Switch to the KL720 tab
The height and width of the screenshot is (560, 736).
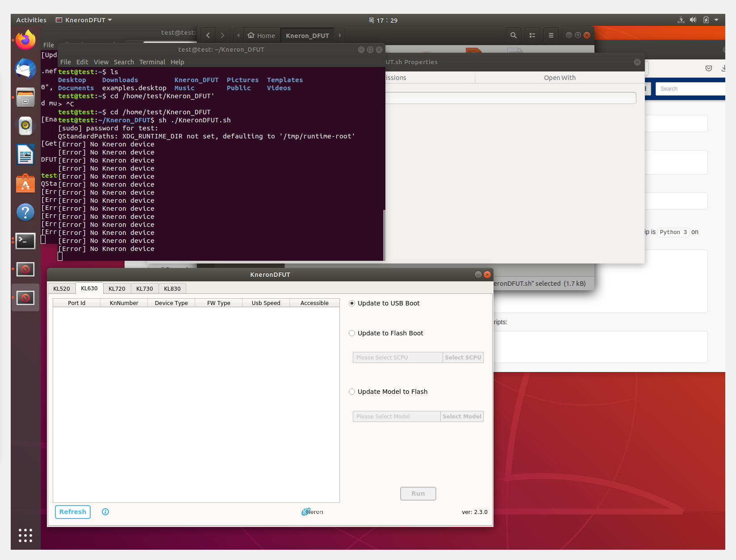pos(117,288)
